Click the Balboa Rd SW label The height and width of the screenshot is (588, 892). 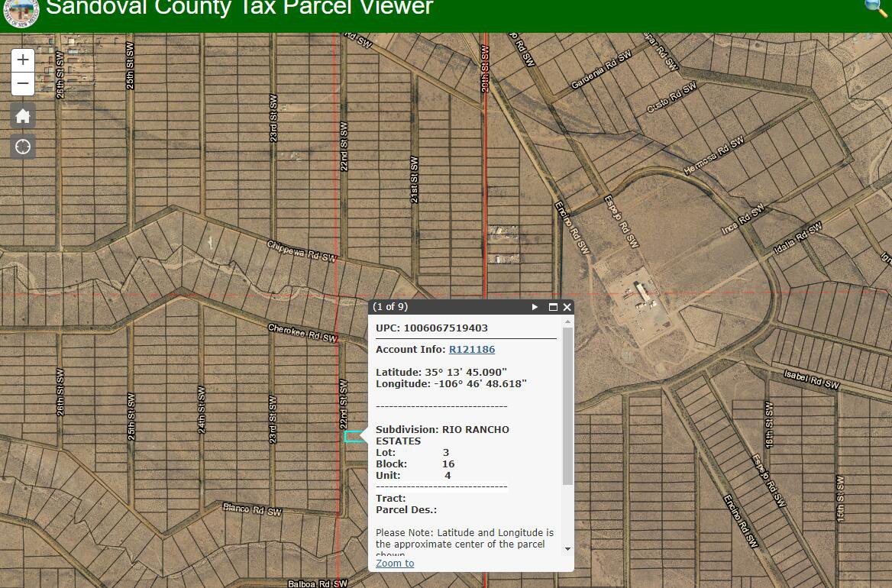[318, 583]
